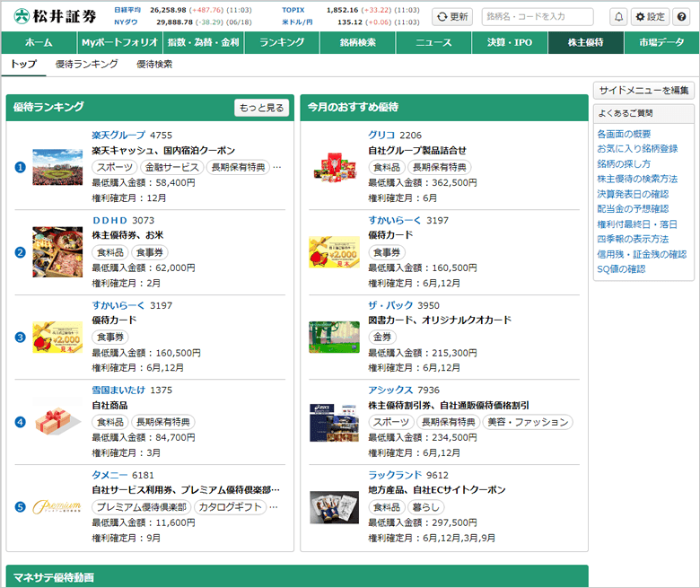Select the 株主優待 menu tab
Screen dimensions: 700x588
coord(586,42)
